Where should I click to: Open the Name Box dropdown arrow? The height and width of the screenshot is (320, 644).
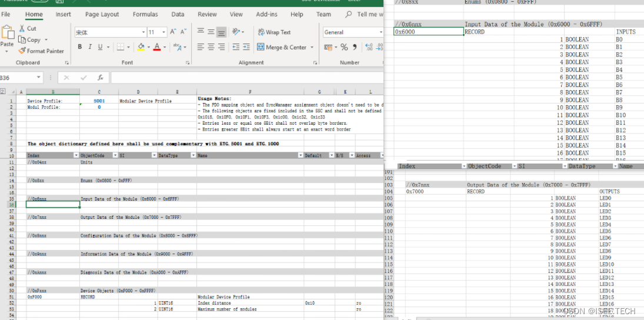click(x=39, y=78)
